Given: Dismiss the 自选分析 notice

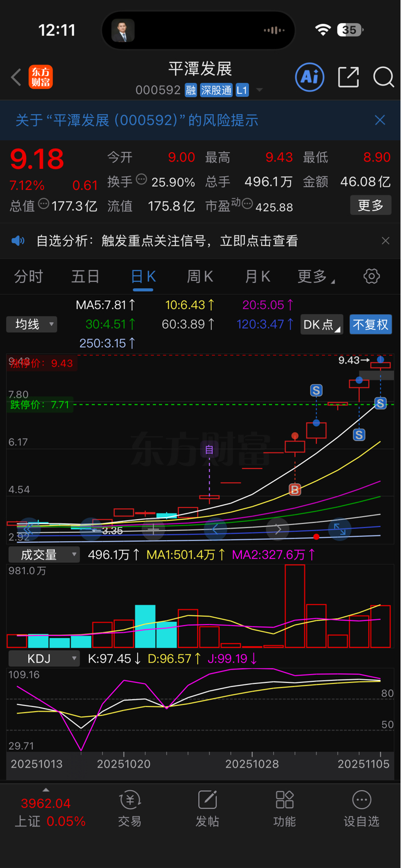Looking at the screenshot, I should 385,241.
